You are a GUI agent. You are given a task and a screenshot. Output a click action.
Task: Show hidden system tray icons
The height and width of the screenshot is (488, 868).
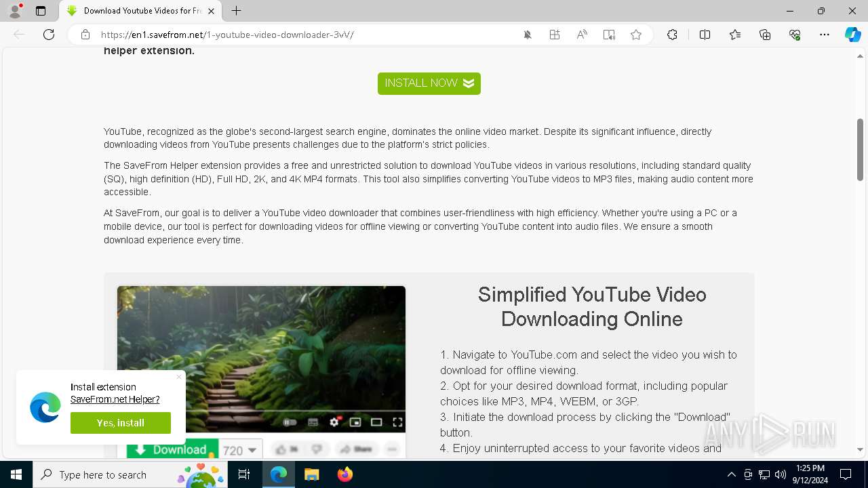pos(731,474)
